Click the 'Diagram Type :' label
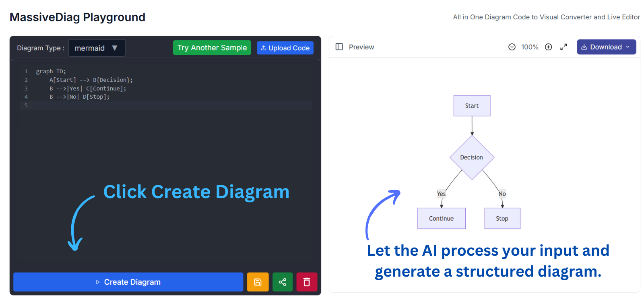This screenshot has width=644, height=302. (41, 48)
